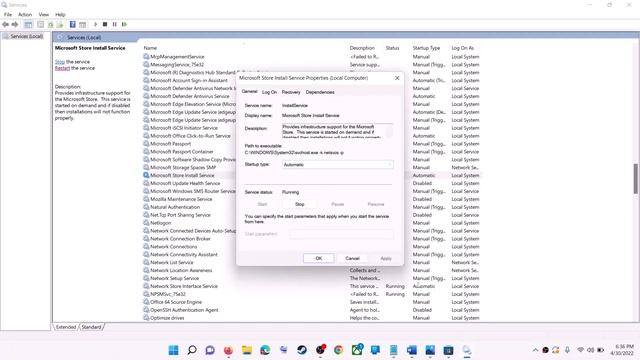Select the Optimize drives service row
The width and height of the screenshot is (640, 360).
[x=167, y=318]
